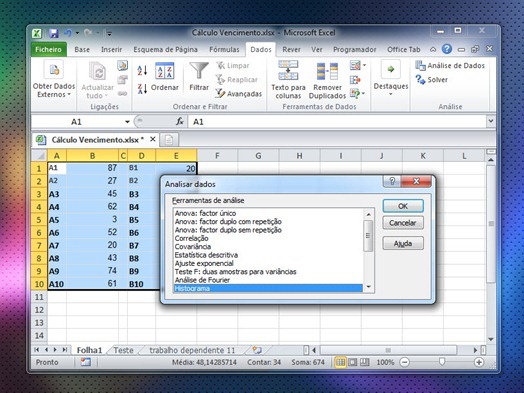Screen dimensions: 524x393
Task: Switch to Inserir ribbon tab
Action: (112, 49)
